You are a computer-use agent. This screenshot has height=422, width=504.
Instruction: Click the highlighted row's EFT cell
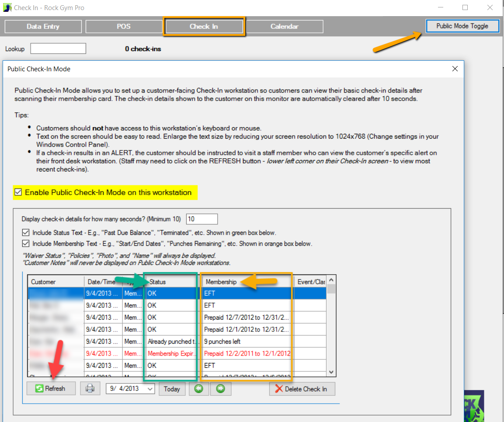point(247,293)
